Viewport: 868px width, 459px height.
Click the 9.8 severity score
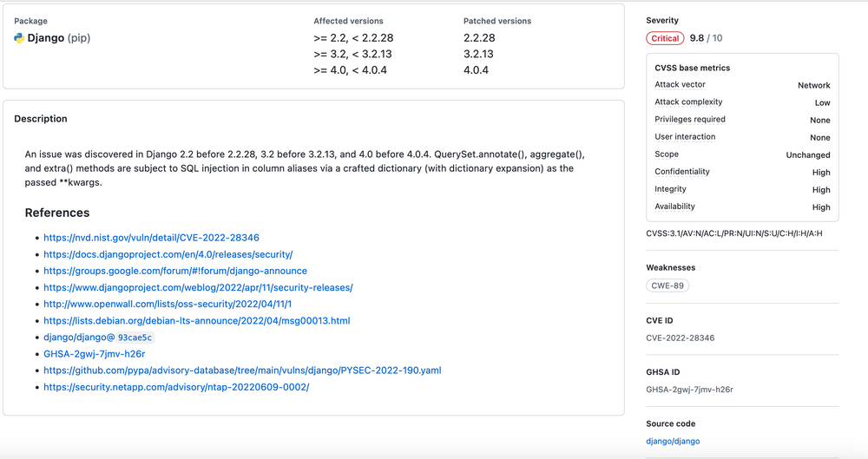click(x=697, y=38)
